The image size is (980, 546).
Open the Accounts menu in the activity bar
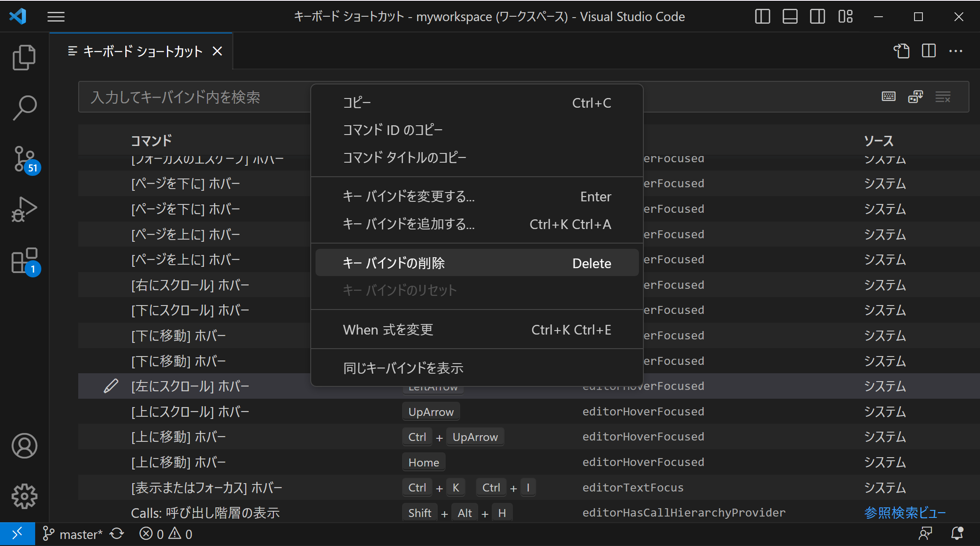pyautogui.click(x=25, y=446)
